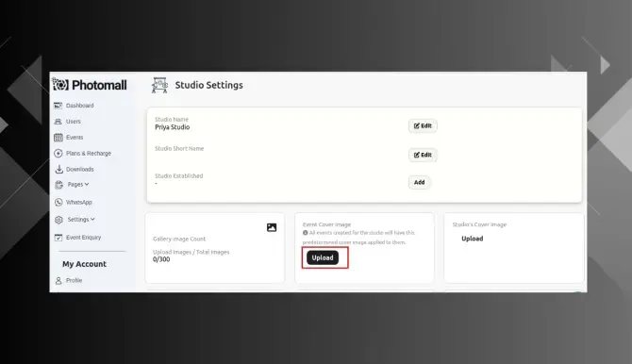Open the Users menu item

pyautogui.click(x=74, y=122)
